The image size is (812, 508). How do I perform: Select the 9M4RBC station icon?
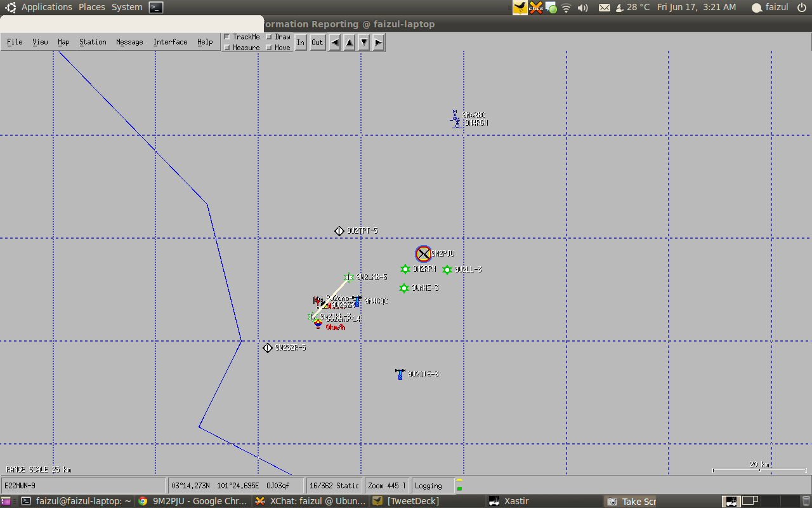pyautogui.click(x=455, y=115)
